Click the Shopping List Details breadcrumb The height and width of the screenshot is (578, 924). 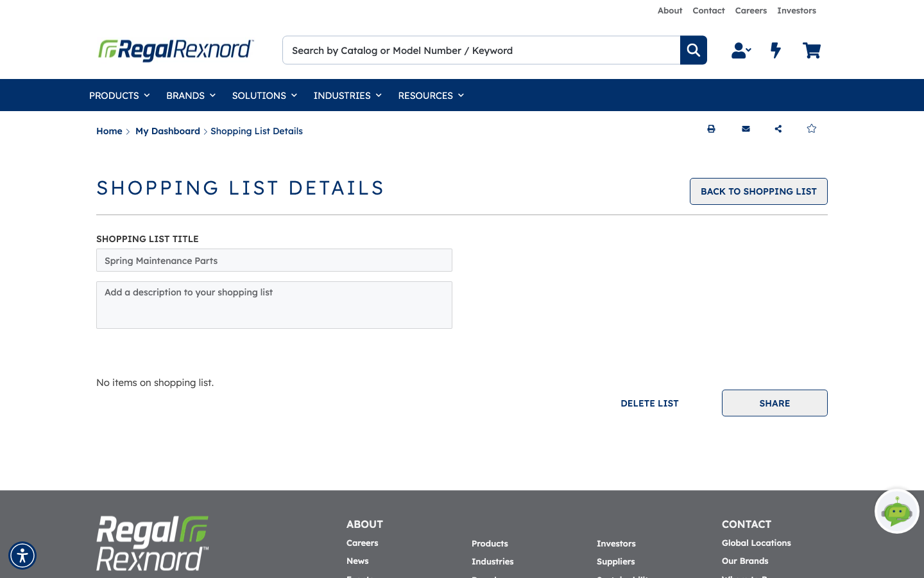pos(257,131)
